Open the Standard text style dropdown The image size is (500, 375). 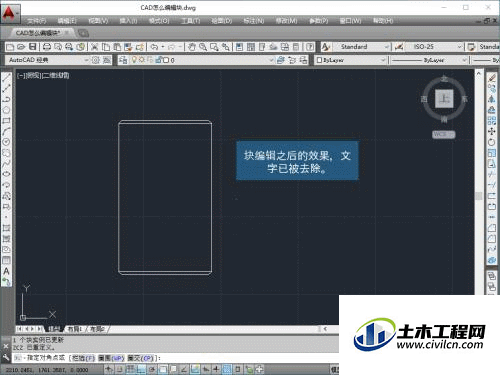[387, 47]
